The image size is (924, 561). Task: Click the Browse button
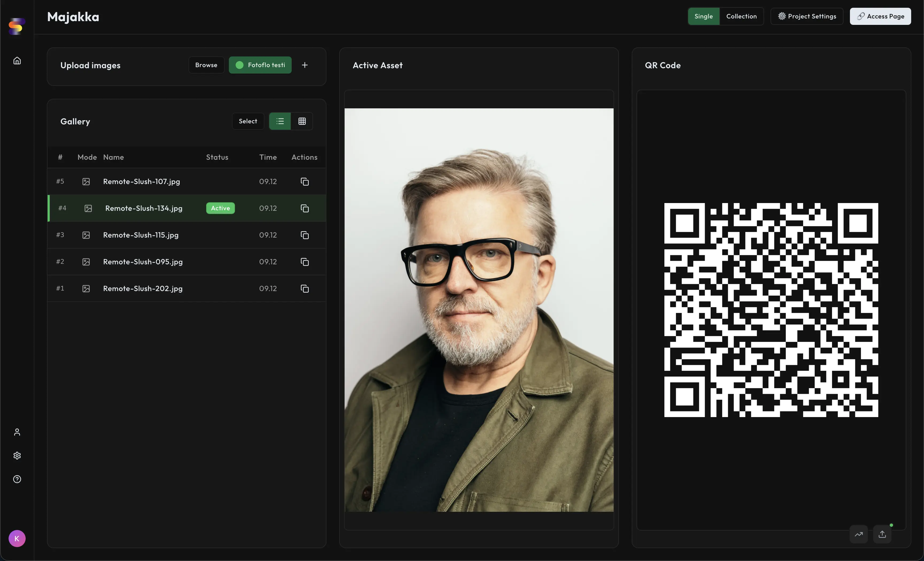(x=206, y=65)
